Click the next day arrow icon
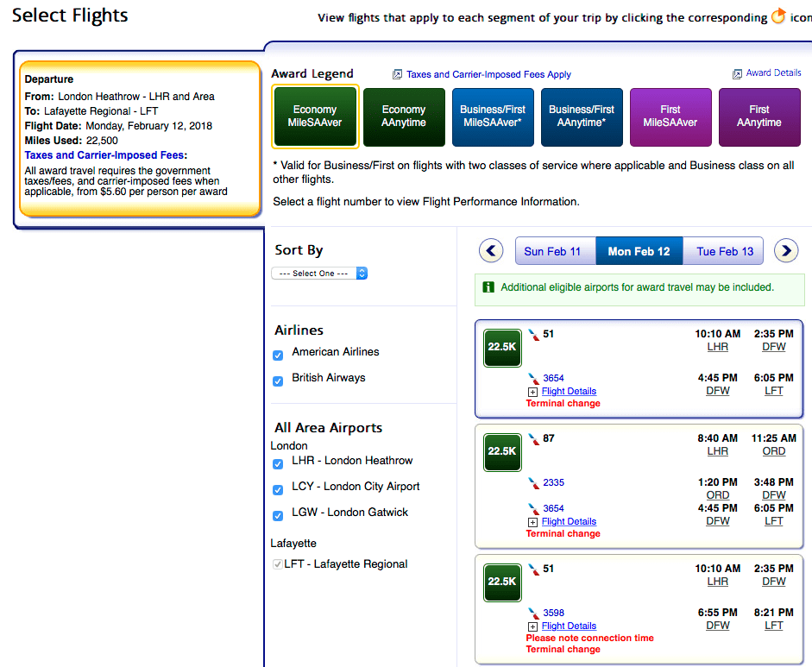812x667 pixels. 786,251
